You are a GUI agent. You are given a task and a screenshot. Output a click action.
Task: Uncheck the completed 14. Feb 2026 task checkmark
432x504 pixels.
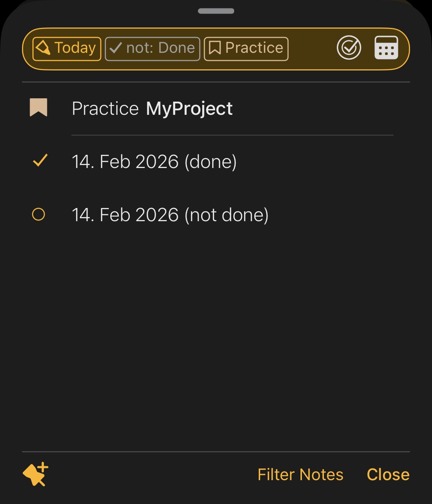[x=40, y=161]
